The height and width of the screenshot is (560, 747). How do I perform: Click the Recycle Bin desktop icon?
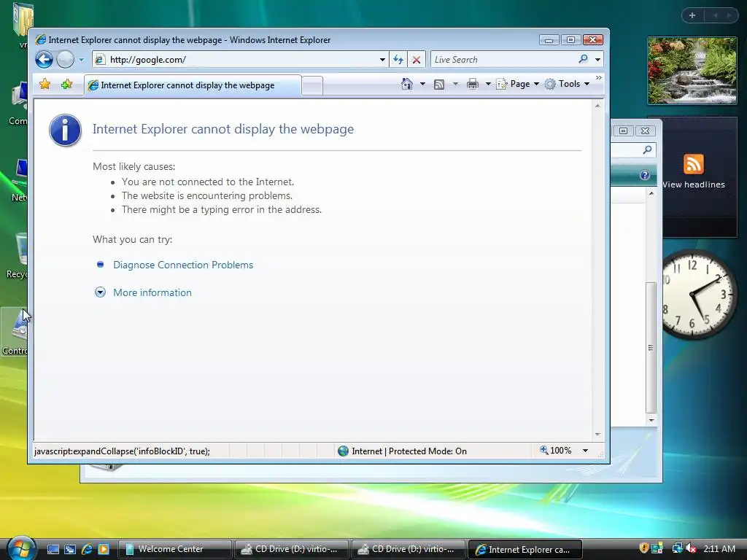coord(18,256)
